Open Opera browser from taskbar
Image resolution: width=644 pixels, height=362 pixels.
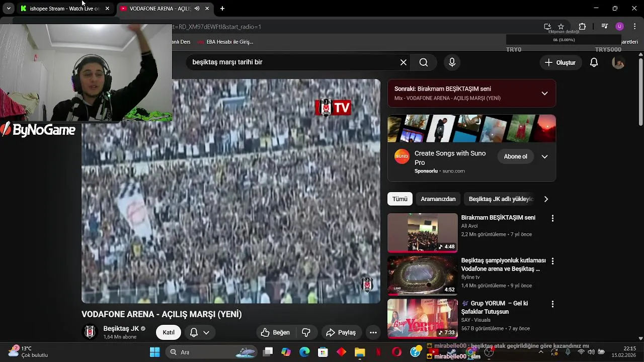pos(396,352)
